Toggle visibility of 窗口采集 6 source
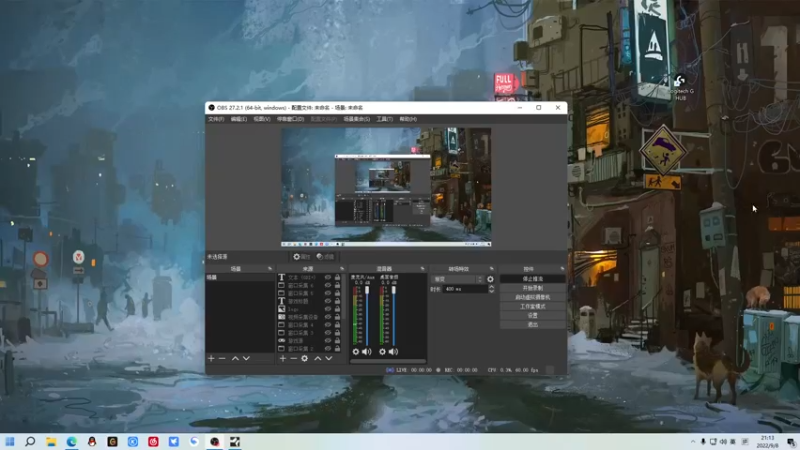800x450 pixels. [328, 285]
